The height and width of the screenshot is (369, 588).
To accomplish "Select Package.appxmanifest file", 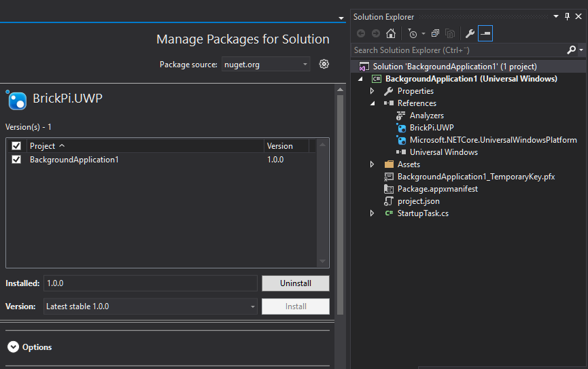I will click(437, 189).
